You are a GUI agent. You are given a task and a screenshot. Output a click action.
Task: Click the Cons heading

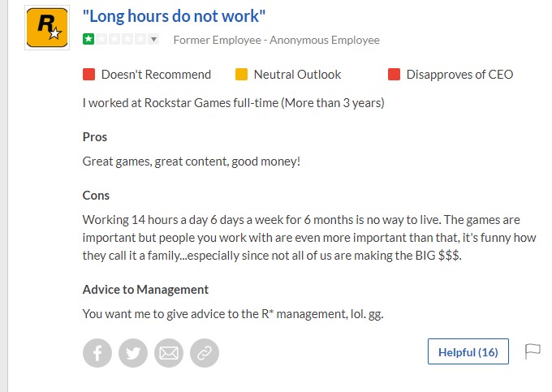[96, 196]
